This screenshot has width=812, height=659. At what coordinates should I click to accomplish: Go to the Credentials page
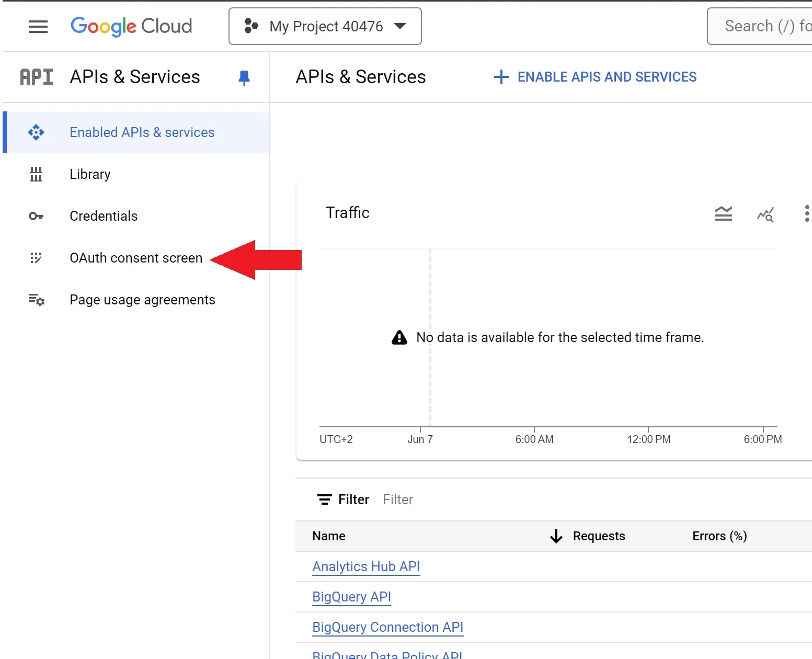click(x=104, y=216)
